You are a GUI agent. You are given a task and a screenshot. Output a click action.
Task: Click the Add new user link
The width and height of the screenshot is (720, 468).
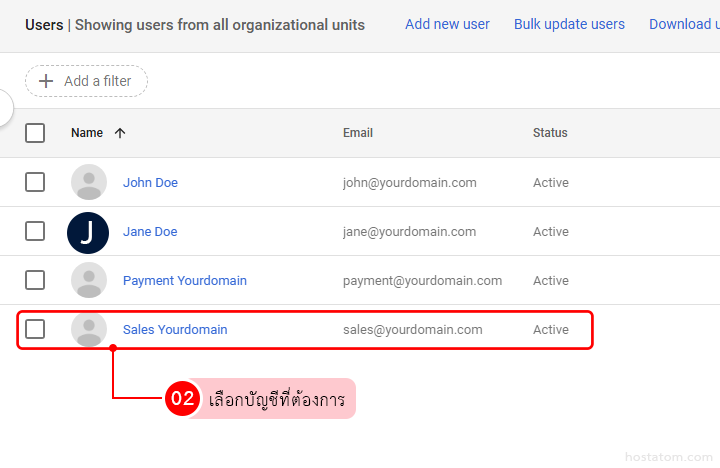pyautogui.click(x=447, y=24)
